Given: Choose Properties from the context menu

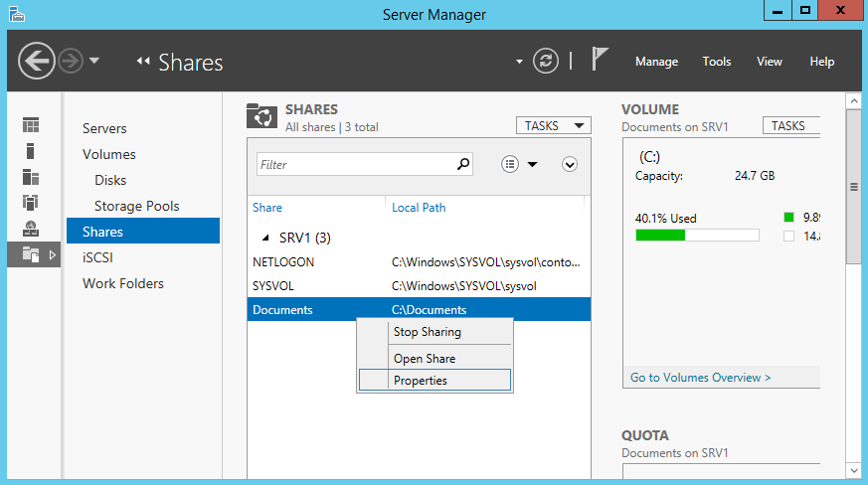Looking at the screenshot, I should pos(421,381).
